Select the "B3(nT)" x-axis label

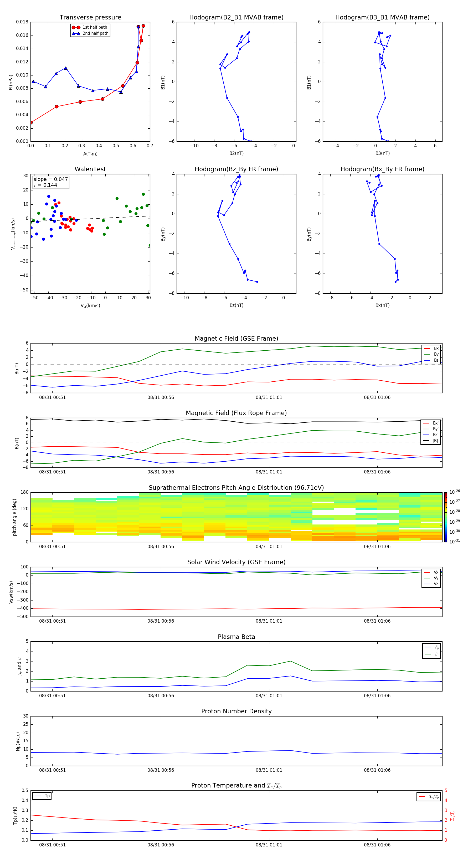click(x=382, y=153)
